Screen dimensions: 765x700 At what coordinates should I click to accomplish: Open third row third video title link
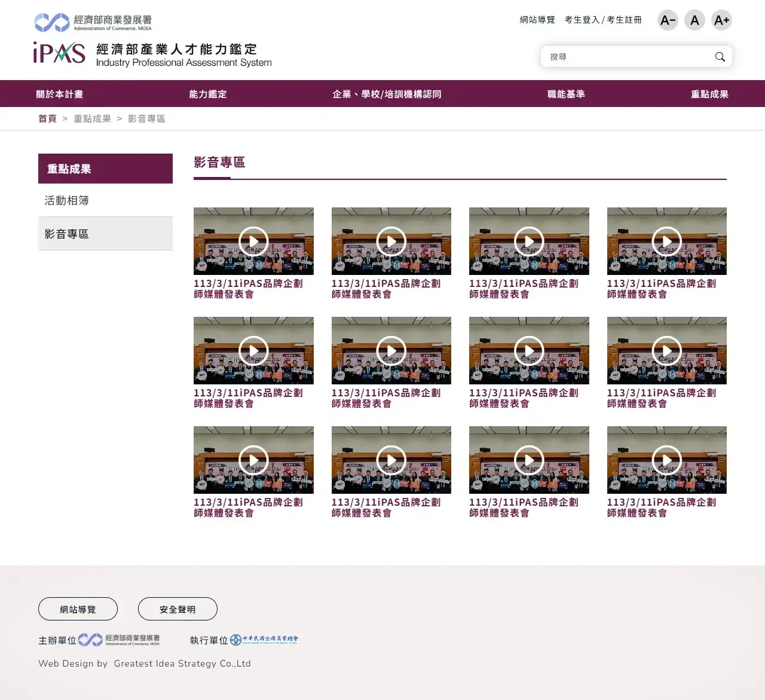pos(524,508)
